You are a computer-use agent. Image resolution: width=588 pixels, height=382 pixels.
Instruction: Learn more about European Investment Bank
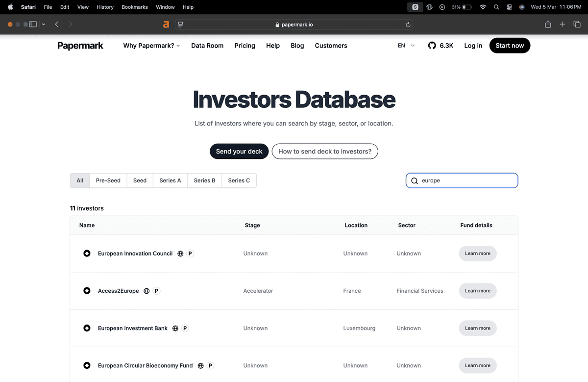[x=478, y=328]
